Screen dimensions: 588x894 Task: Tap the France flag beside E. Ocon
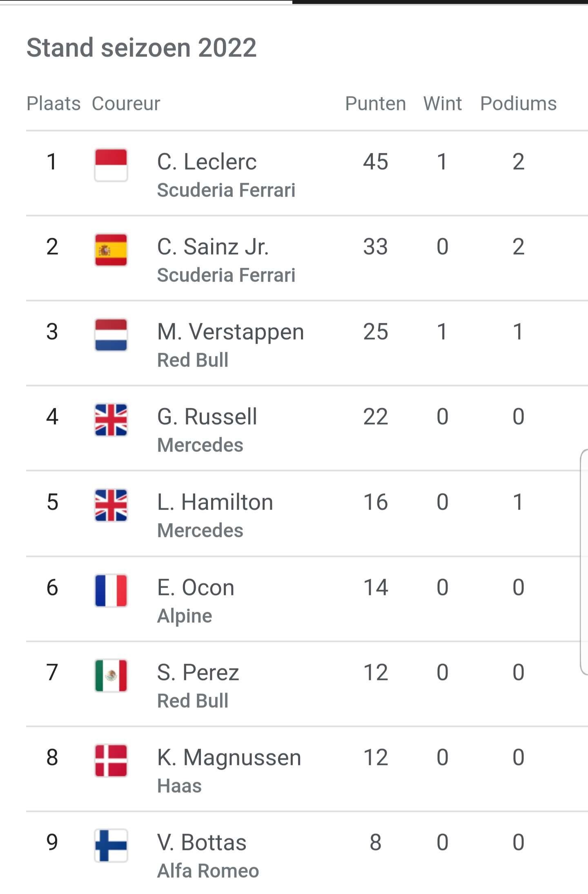click(x=111, y=591)
